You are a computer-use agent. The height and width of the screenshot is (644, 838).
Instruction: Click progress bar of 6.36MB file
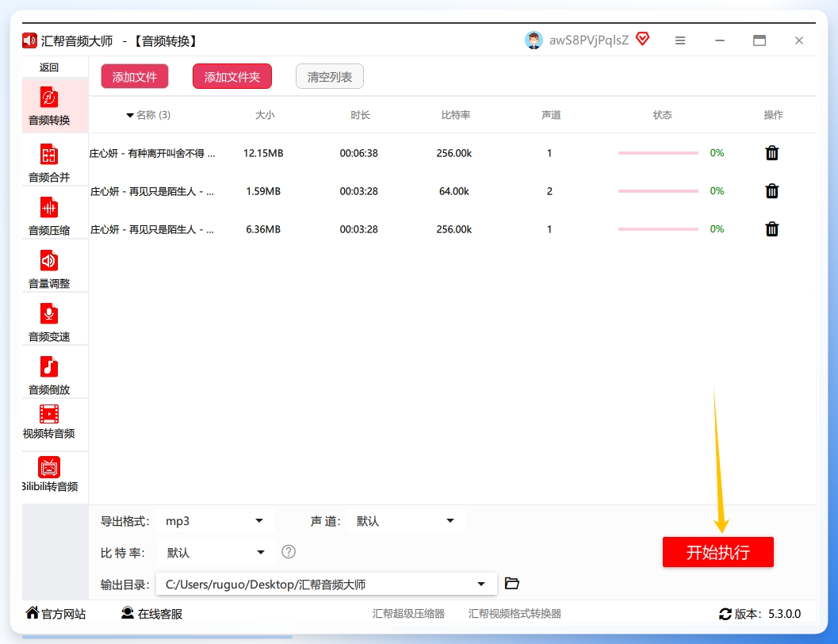(x=658, y=229)
